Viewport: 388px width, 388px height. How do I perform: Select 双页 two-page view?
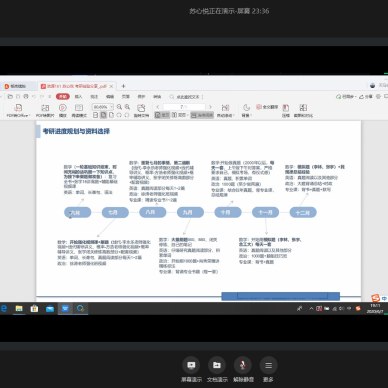coord(179,115)
